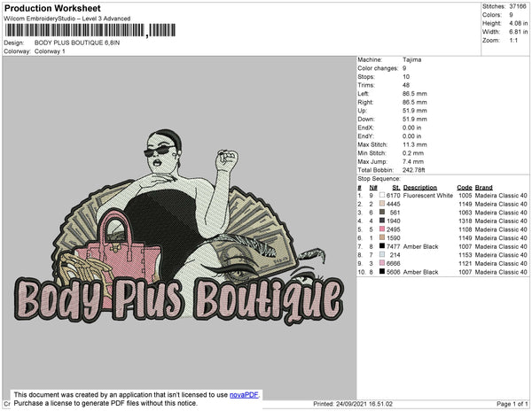Click the Max Jump value '7.4 mm'

point(413,161)
